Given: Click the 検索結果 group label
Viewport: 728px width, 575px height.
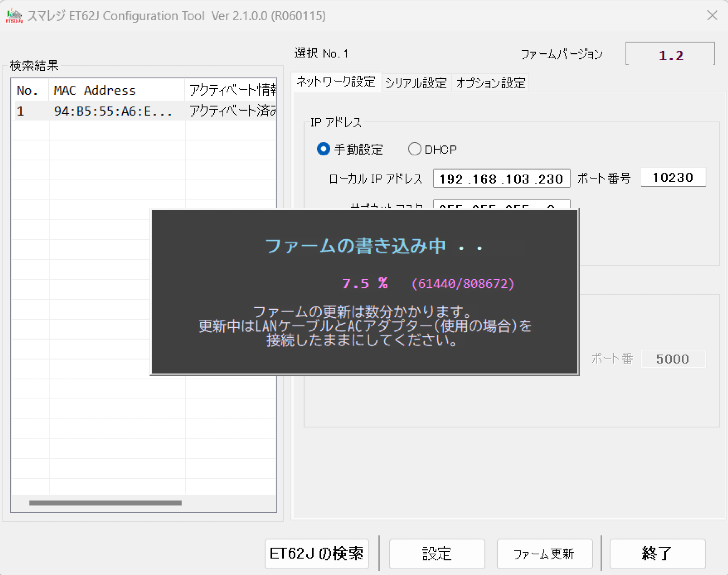Looking at the screenshot, I should [34, 65].
